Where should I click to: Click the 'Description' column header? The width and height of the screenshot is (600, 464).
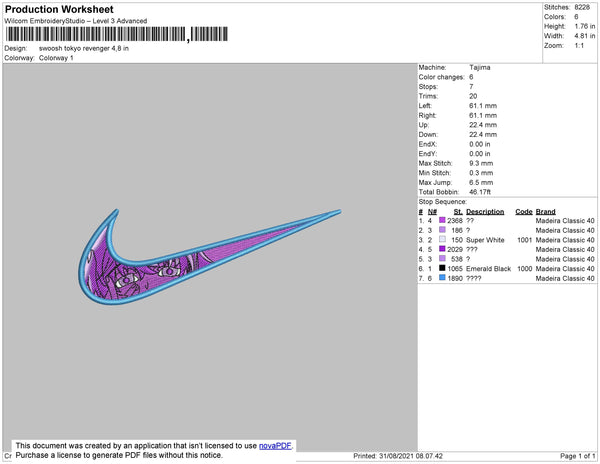point(485,212)
